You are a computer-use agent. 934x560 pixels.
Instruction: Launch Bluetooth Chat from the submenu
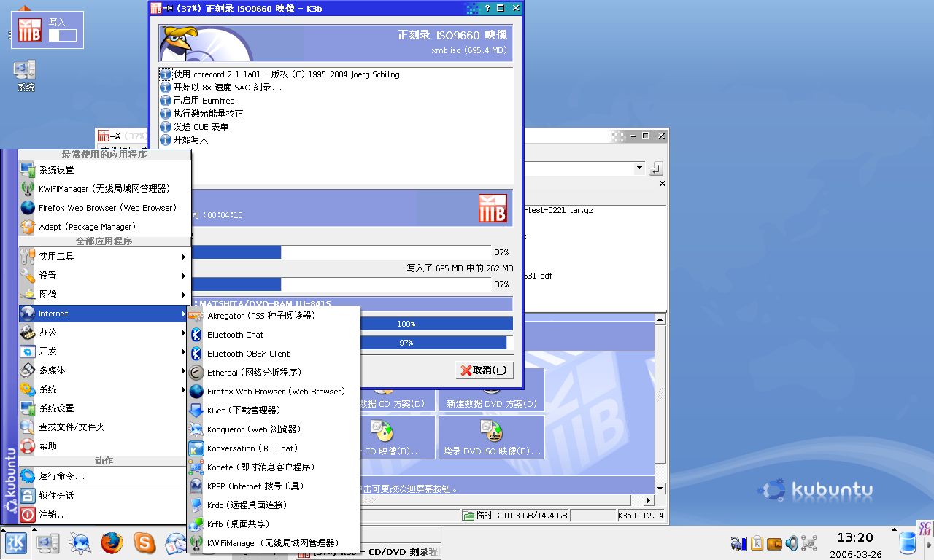(x=274, y=335)
